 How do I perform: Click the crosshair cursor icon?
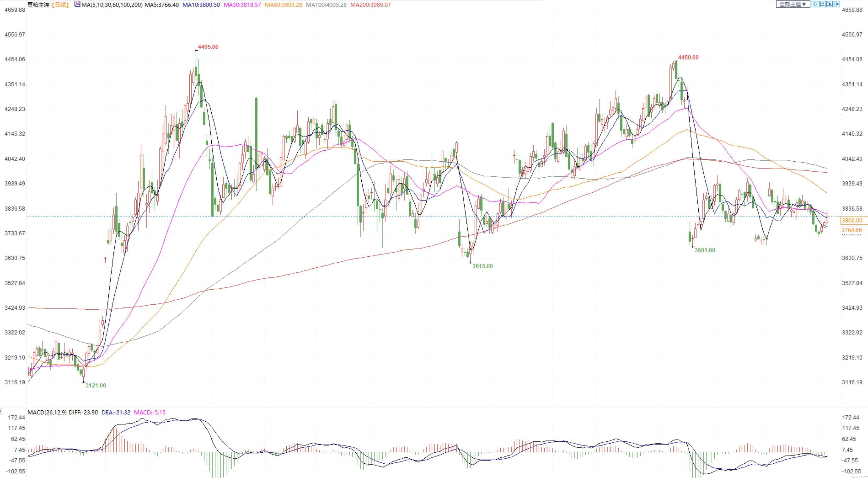tap(815, 4)
